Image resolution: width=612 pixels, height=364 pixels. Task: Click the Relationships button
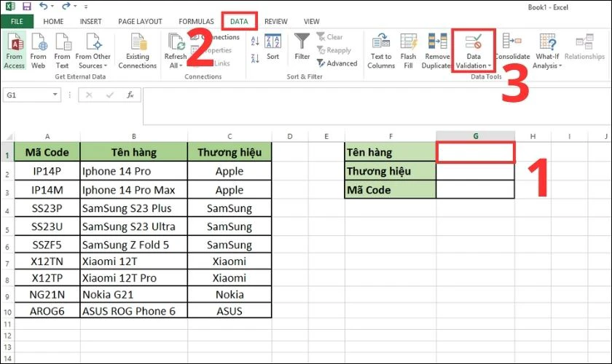(584, 48)
